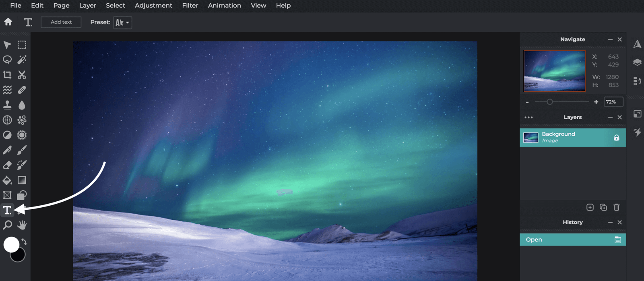Click the Navigate zoom slider handle
This screenshot has width=644, height=281.
click(x=549, y=102)
